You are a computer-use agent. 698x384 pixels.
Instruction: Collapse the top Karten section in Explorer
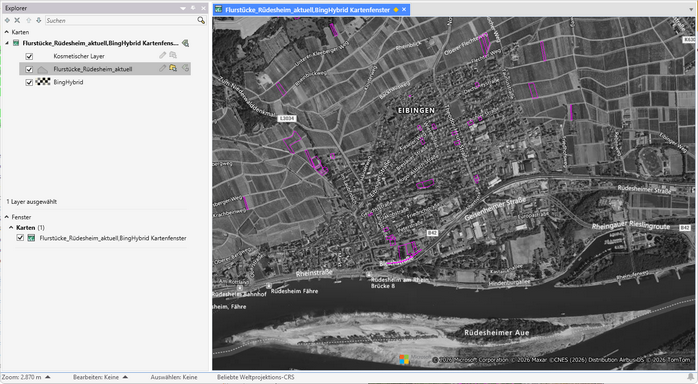(x=7, y=32)
